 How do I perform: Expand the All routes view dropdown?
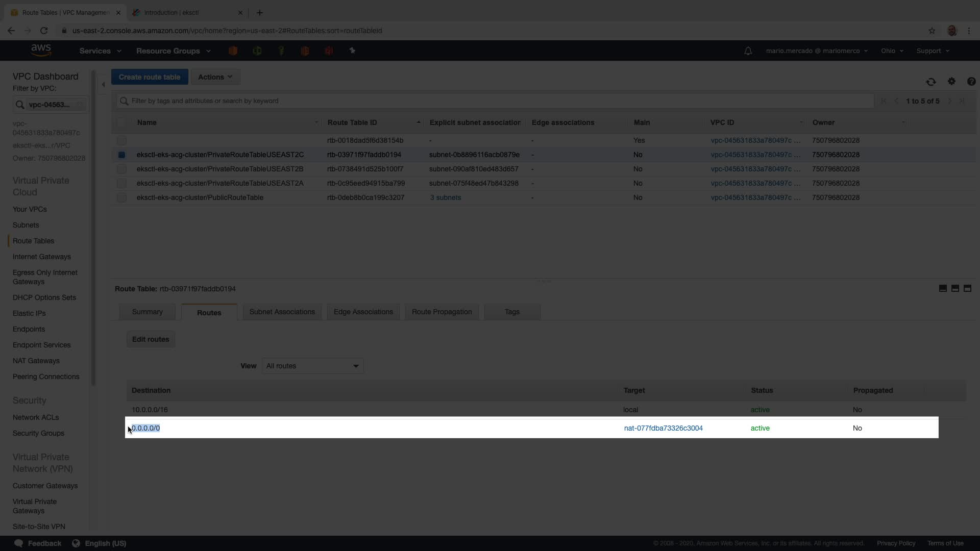312,366
